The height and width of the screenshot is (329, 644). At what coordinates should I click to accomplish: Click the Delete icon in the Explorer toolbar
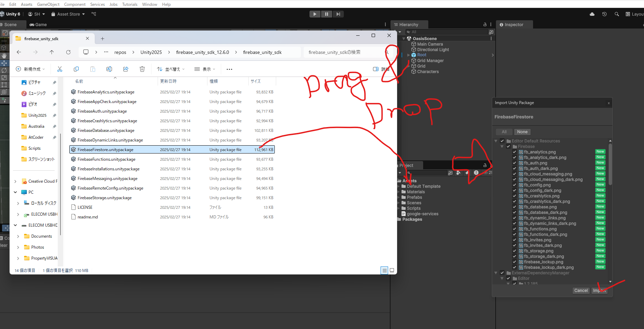142,69
